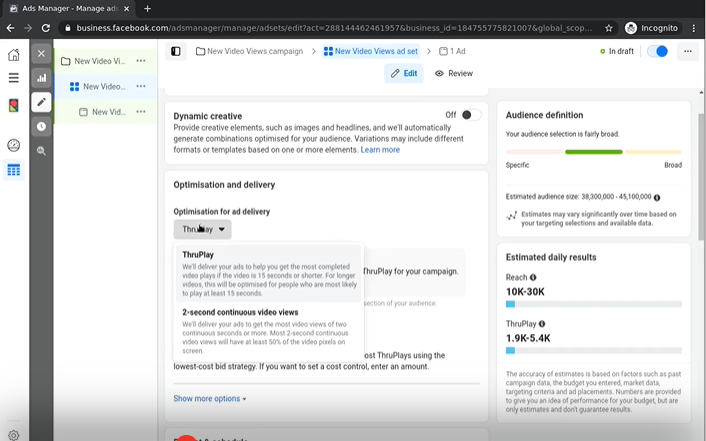Viewport: 706px width, 441px height.
Task: Click the In draft status label
Action: (617, 51)
